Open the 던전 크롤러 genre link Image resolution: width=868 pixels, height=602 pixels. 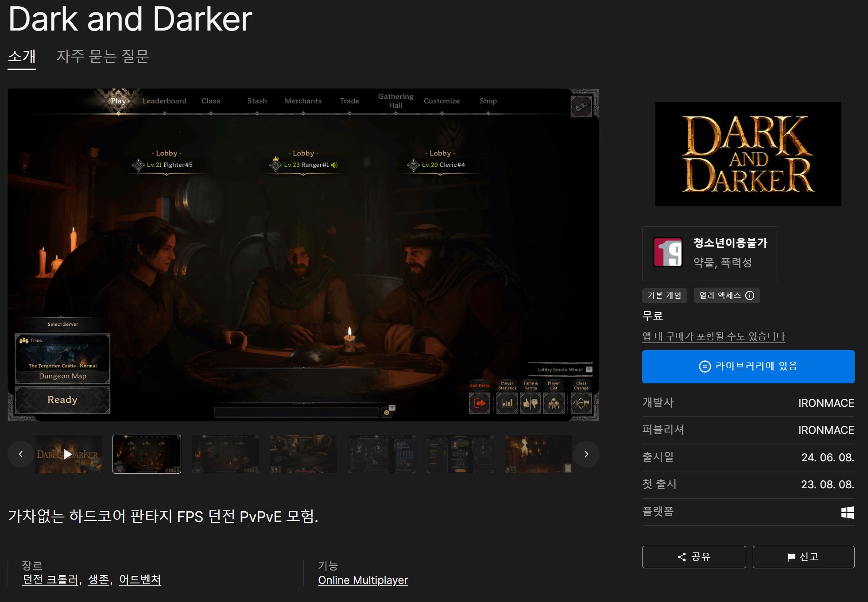pos(50,580)
